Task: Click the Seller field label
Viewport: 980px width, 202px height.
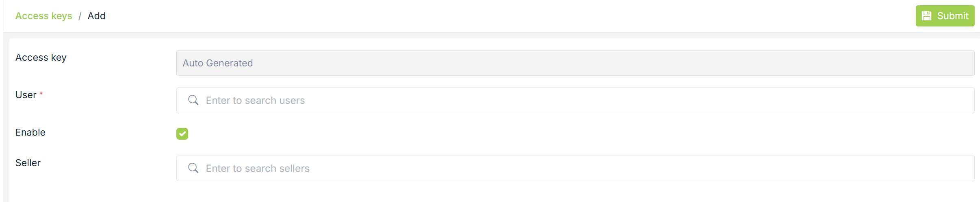Action: tap(28, 163)
